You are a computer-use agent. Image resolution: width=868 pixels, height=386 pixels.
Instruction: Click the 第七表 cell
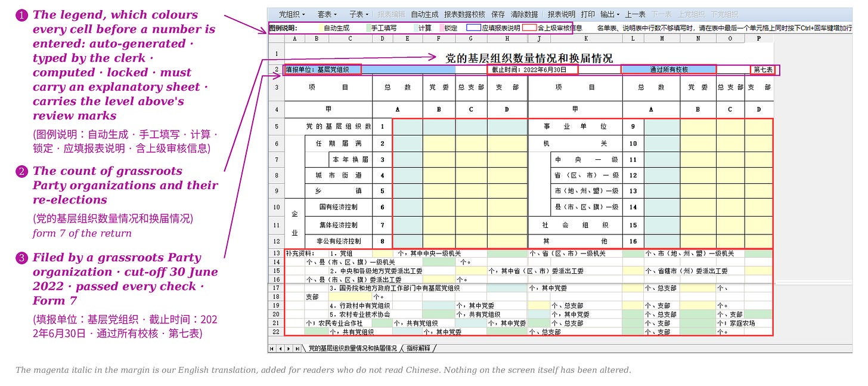(762, 69)
